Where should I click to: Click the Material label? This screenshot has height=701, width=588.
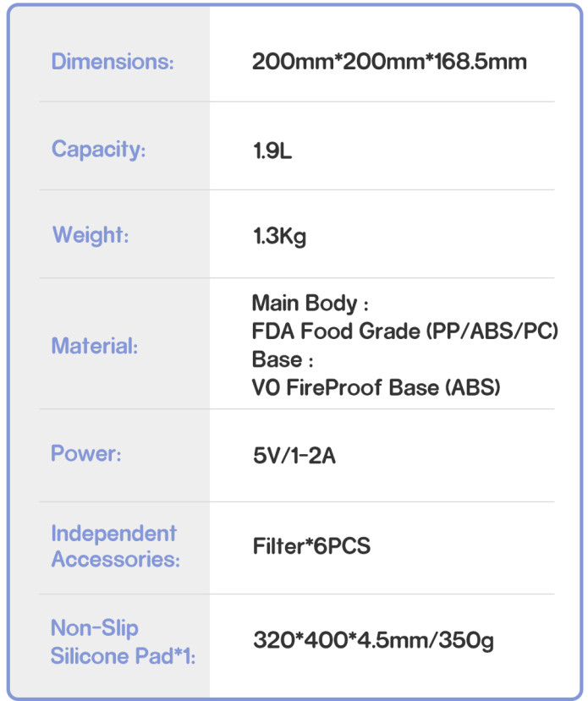95,346
